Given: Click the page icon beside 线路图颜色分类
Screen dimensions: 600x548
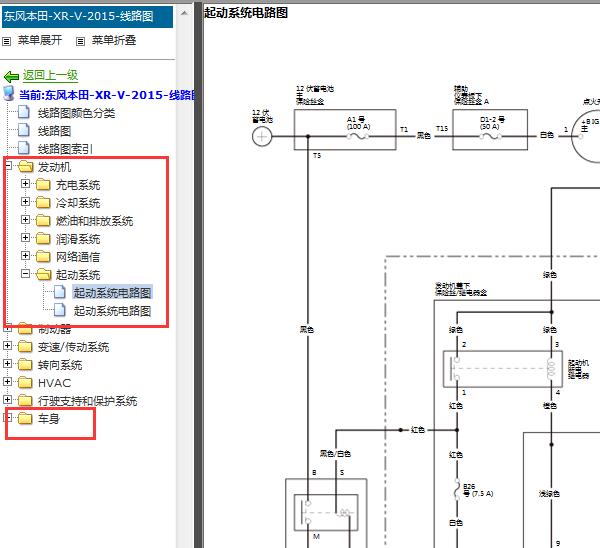Looking at the screenshot, I should (24, 112).
